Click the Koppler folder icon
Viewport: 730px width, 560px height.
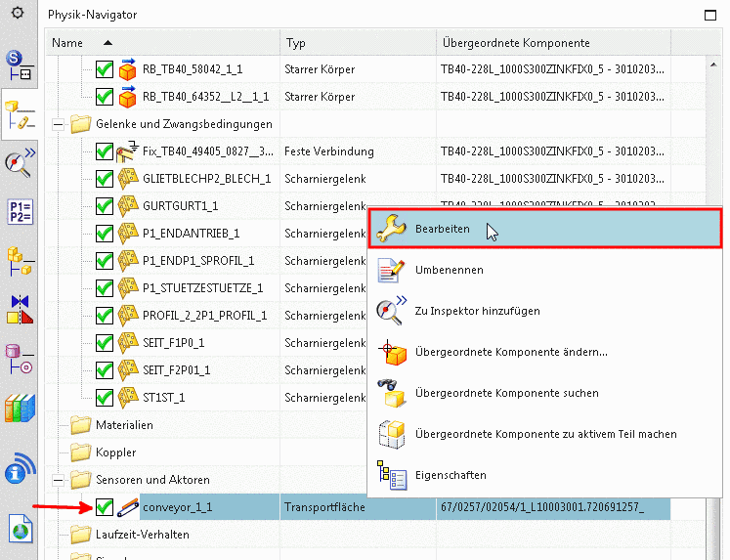pos(80,452)
